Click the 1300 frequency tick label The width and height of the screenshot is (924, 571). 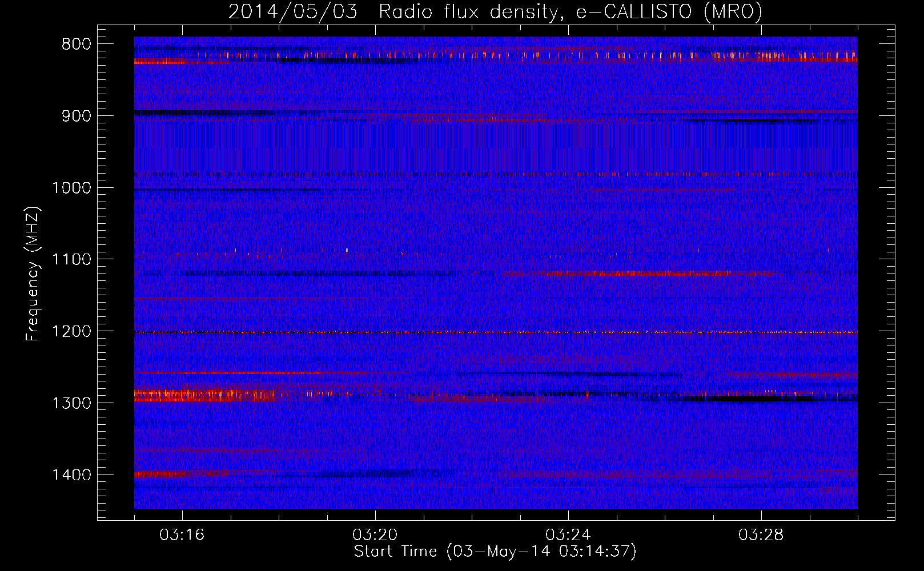pyautogui.click(x=71, y=403)
